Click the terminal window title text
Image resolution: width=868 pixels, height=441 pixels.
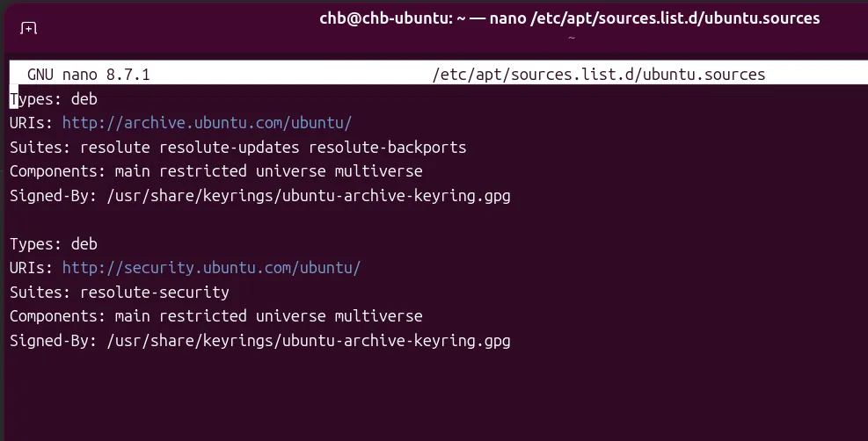coord(570,18)
